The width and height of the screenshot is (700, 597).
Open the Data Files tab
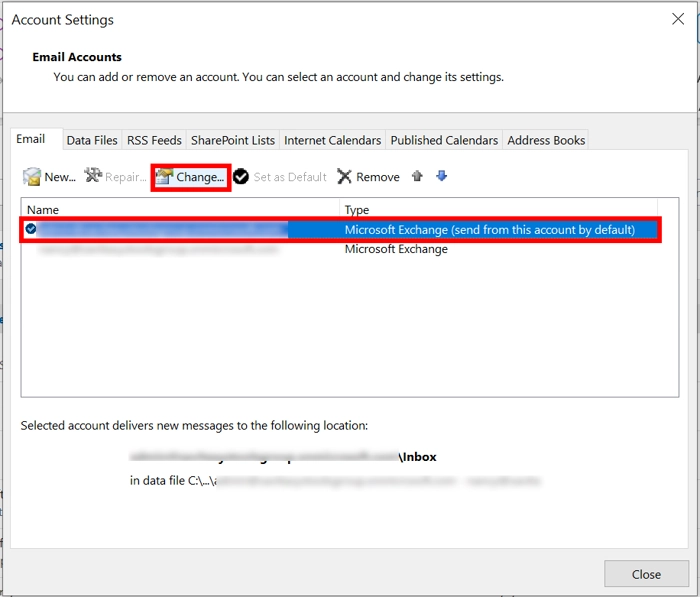92,141
